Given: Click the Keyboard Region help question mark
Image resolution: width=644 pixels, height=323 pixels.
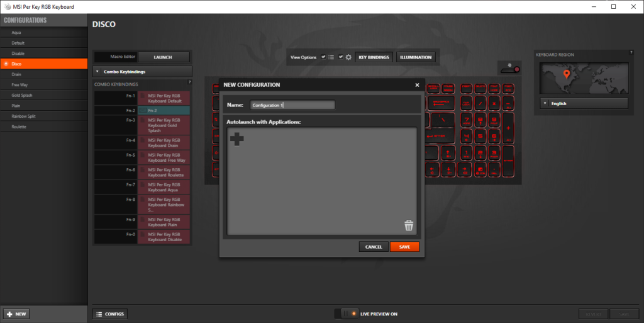Looking at the screenshot, I should coord(630,54).
